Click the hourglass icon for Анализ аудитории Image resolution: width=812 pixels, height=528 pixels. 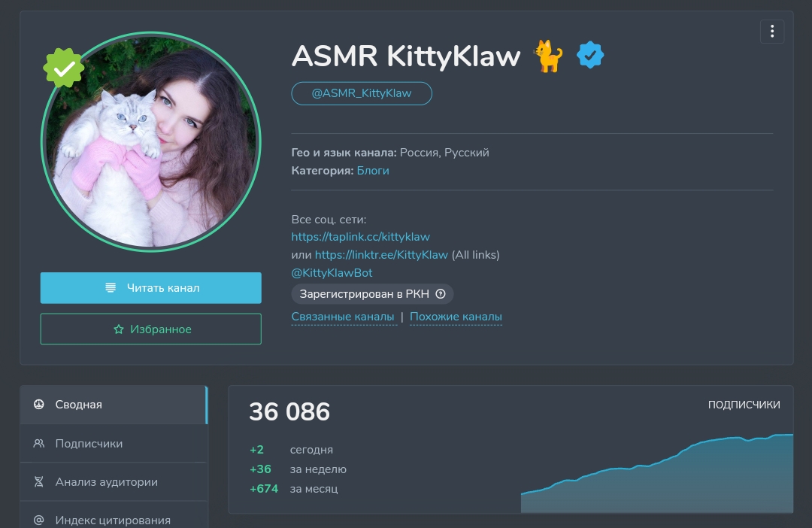(39, 482)
